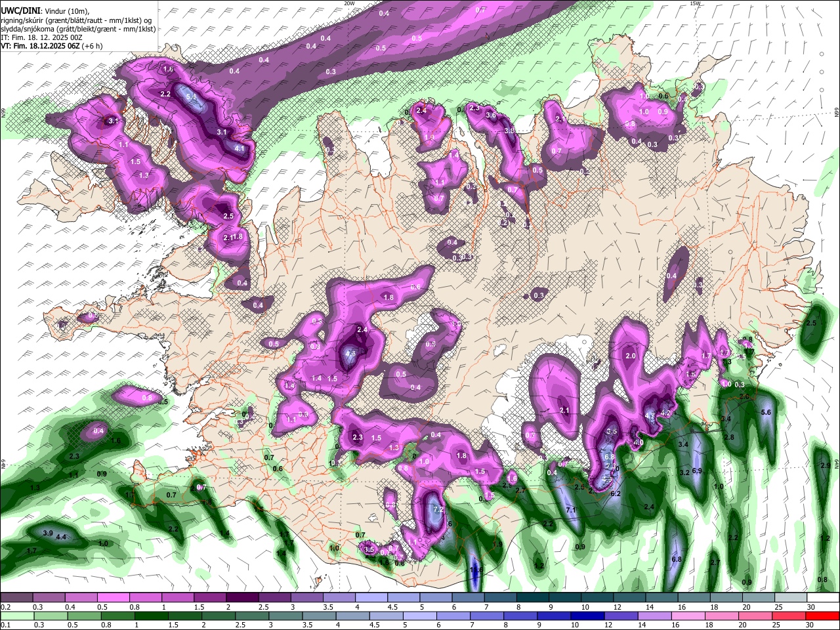Click the 5.1 snowfall value on the map

click(x=191, y=97)
